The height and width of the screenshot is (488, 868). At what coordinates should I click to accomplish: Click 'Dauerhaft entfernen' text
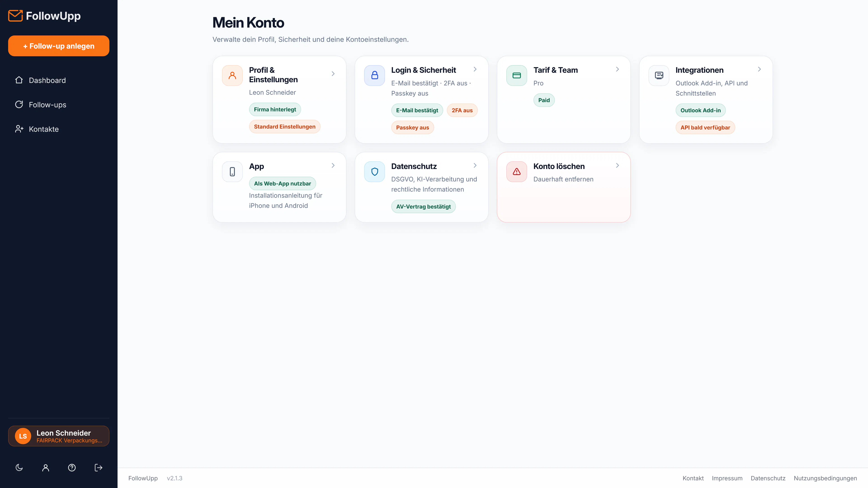point(563,179)
